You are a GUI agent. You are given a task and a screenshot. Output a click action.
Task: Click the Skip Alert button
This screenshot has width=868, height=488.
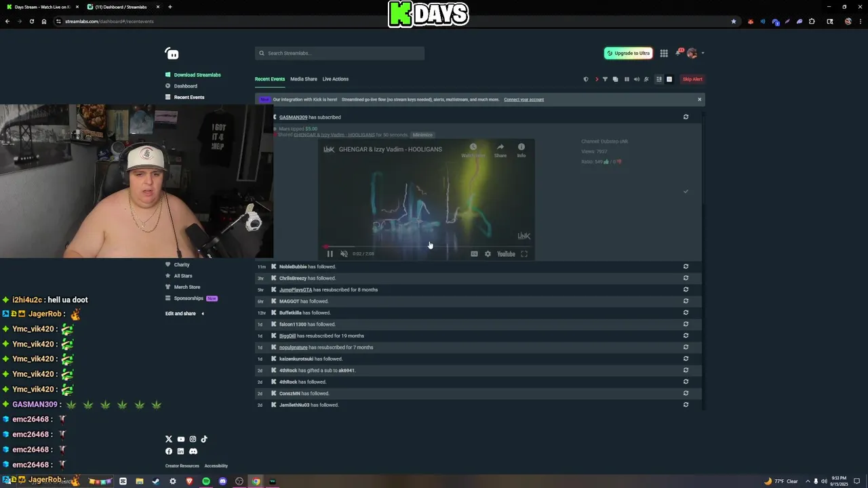click(692, 79)
